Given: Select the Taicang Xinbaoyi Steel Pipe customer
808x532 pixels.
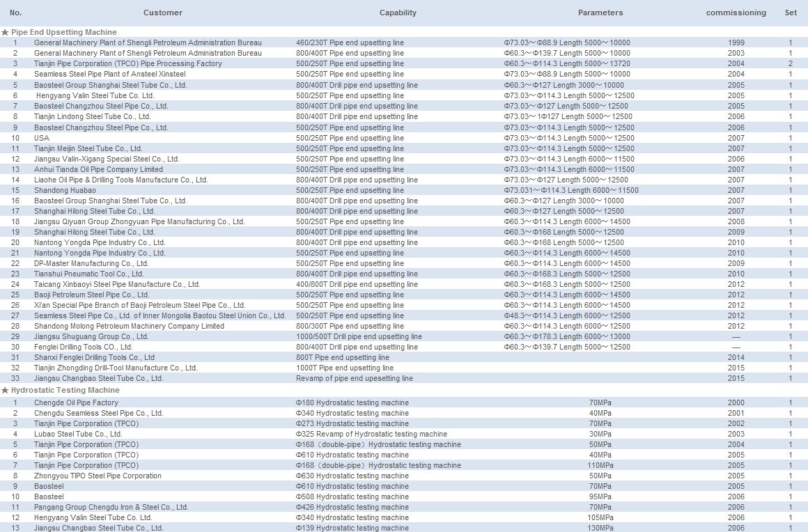Looking at the screenshot, I should click(x=117, y=284).
